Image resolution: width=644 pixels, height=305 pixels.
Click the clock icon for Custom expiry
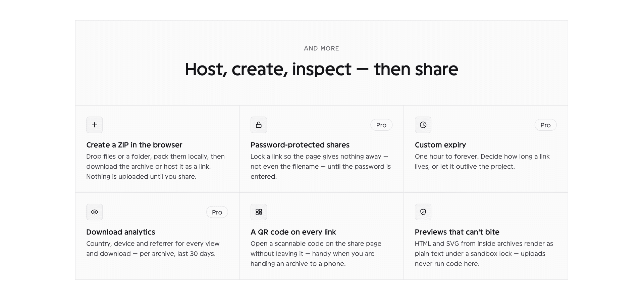tap(423, 125)
